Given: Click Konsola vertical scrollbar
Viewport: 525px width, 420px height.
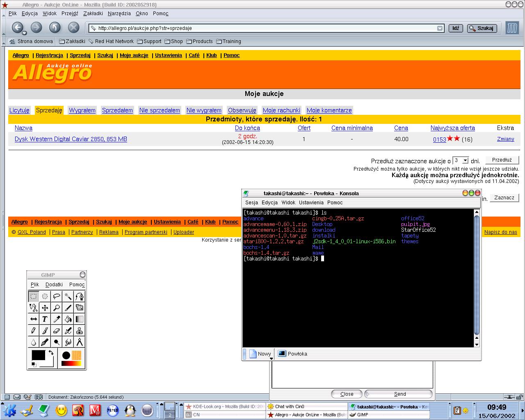Looking at the screenshot, I should [477, 278].
